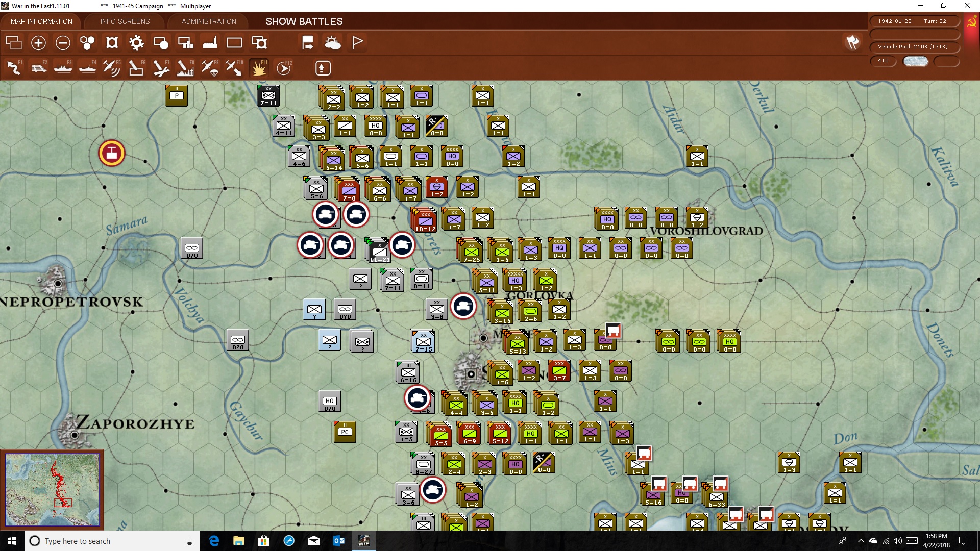
Task: Open File Explorer from taskbar
Action: 239,541
